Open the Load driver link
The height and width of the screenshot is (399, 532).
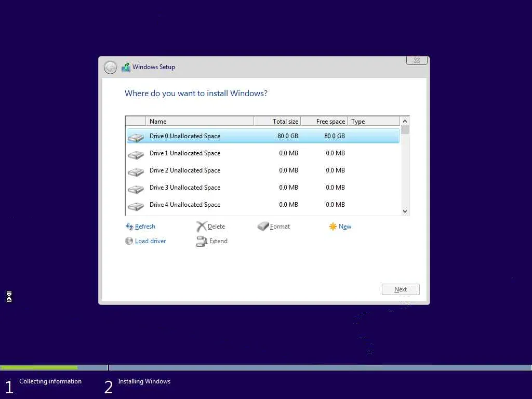coord(150,241)
